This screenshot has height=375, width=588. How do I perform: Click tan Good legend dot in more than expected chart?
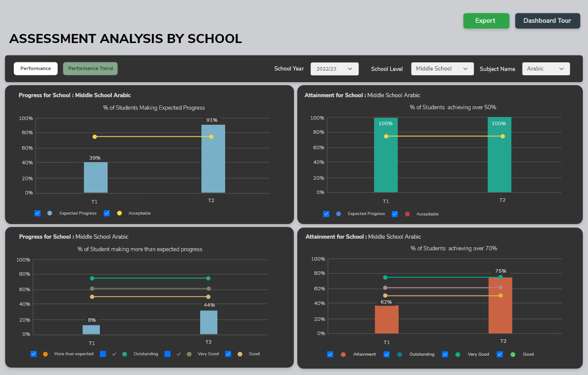pyautogui.click(x=240, y=354)
